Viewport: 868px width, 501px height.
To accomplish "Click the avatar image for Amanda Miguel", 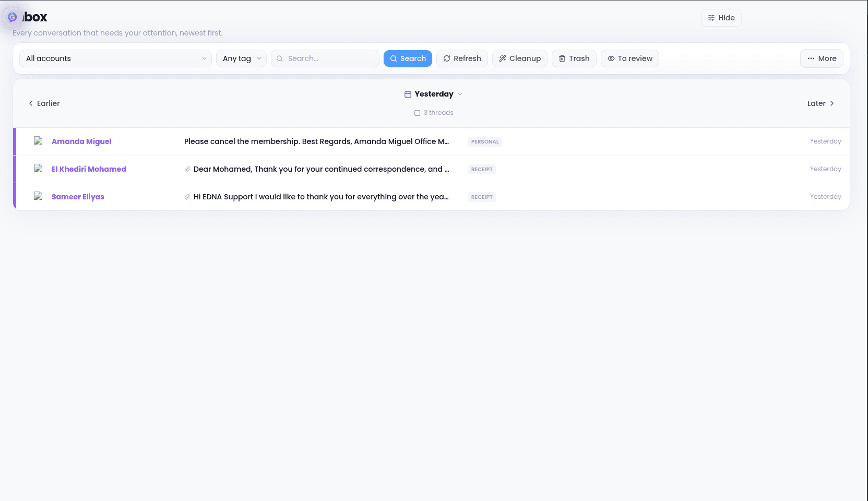I will [38, 141].
